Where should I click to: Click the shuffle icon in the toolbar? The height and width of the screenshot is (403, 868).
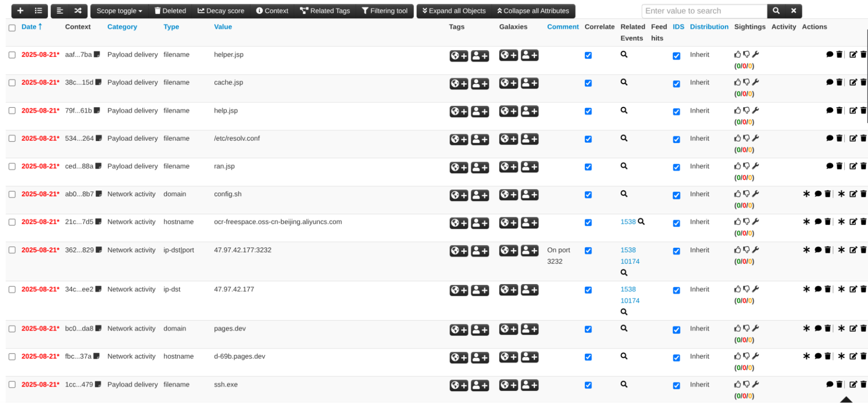pos(78,11)
